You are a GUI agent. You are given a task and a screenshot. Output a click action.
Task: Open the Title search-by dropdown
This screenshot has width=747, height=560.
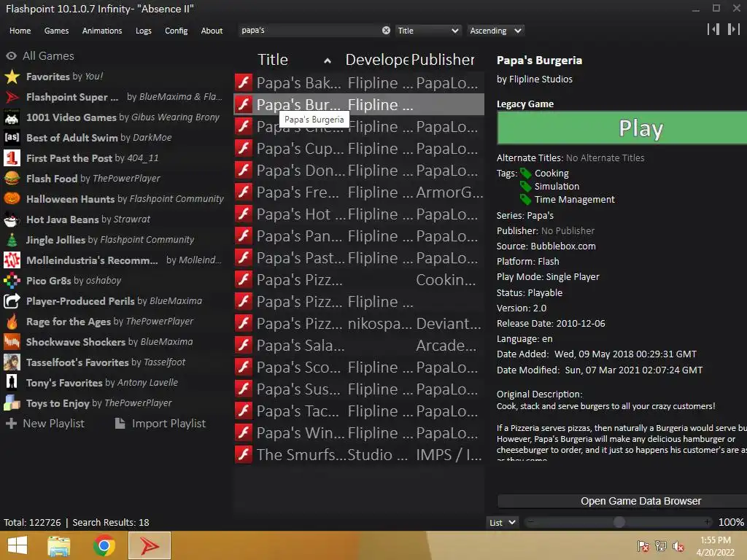[x=427, y=31]
